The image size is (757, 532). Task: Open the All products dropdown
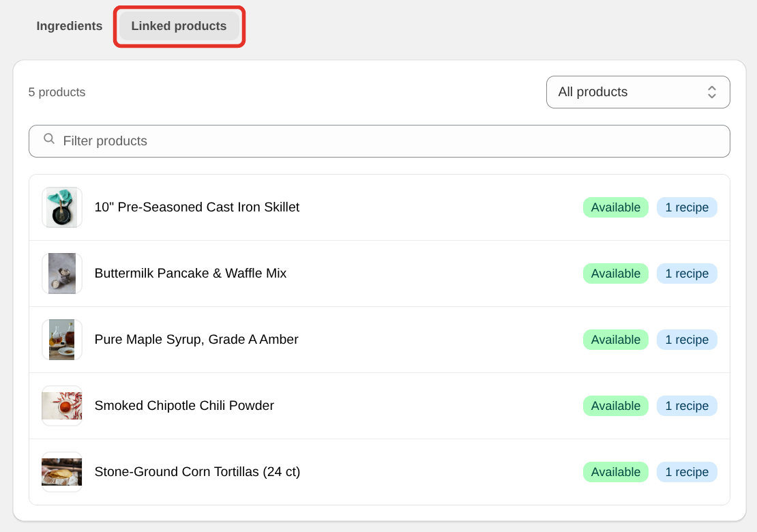pos(638,92)
